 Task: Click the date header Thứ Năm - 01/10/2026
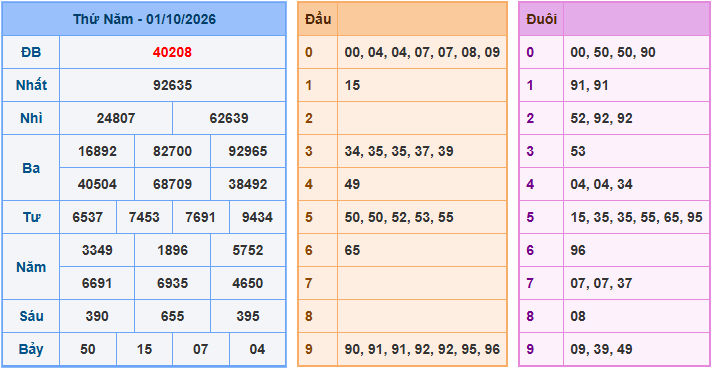coord(144,19)
